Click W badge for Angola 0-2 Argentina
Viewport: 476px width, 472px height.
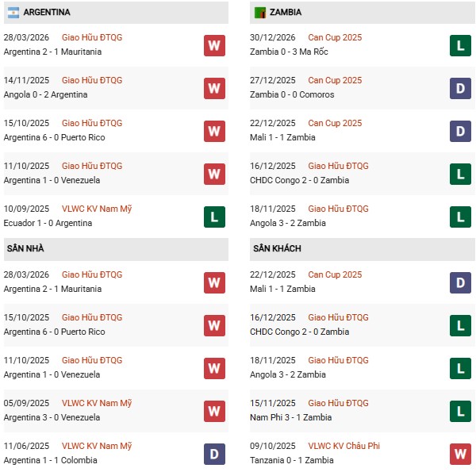tap(214, 88)
